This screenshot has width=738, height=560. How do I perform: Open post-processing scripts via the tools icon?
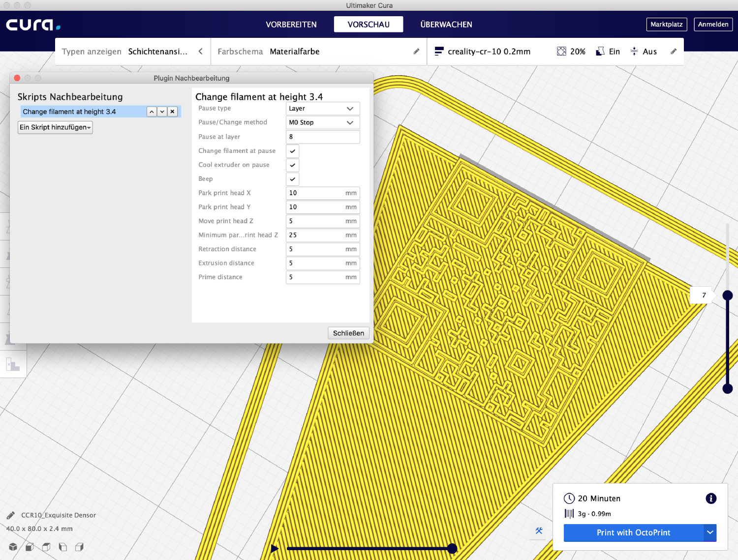coord(539,531)
